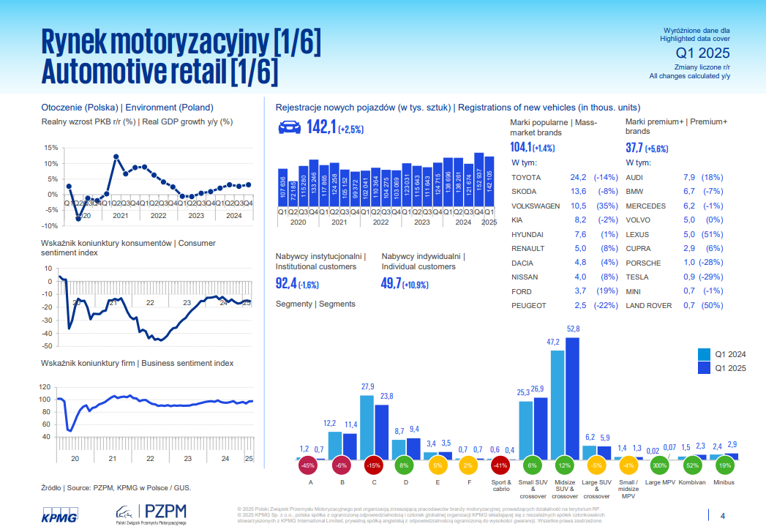The image size is (766, 532).
Task: Click the SKODA brand row label
Action: click(524, 192)
